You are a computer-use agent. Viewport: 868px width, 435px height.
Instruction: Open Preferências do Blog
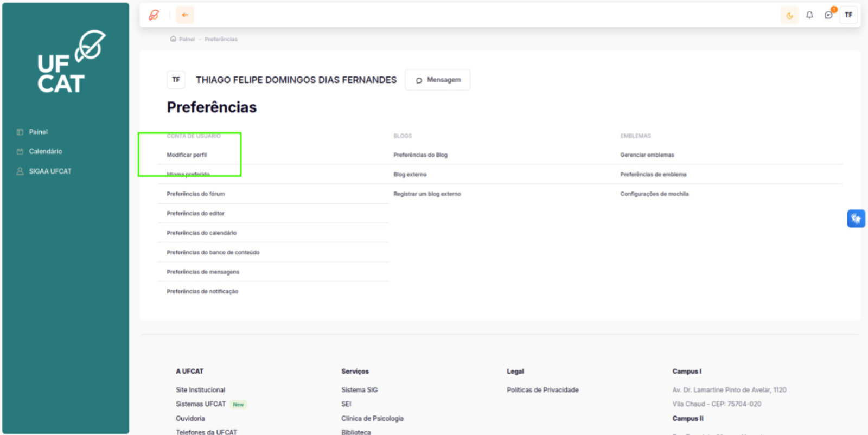tap(420, 155)
